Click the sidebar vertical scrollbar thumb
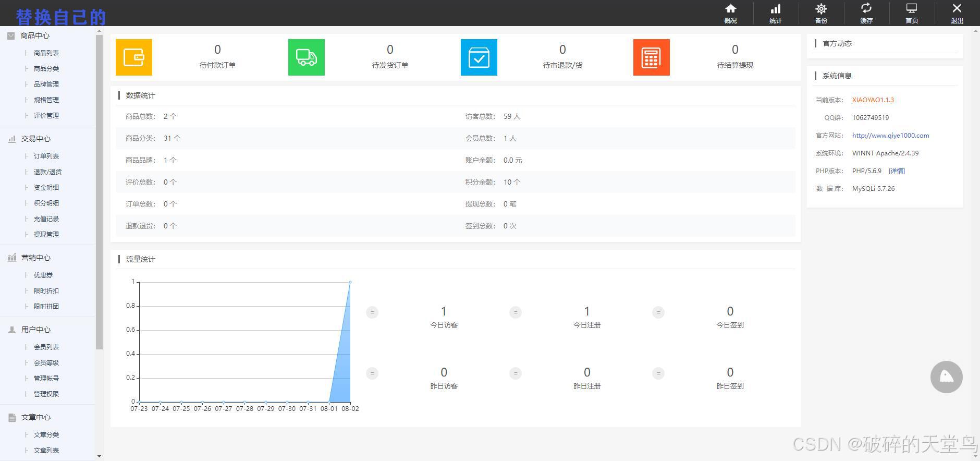The image size is (980, 461). coord(100,192)
